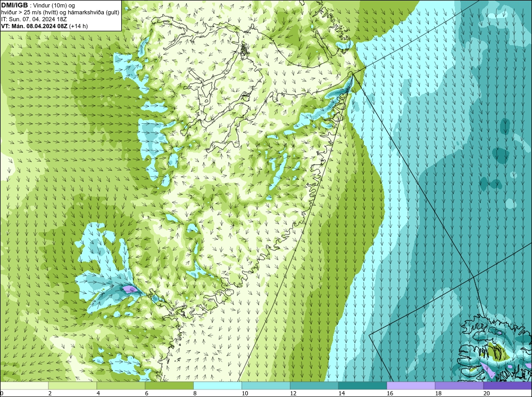Click the legend scale label '8'
The width and height of the screenshot is (532, 397).
coord(195,393)
